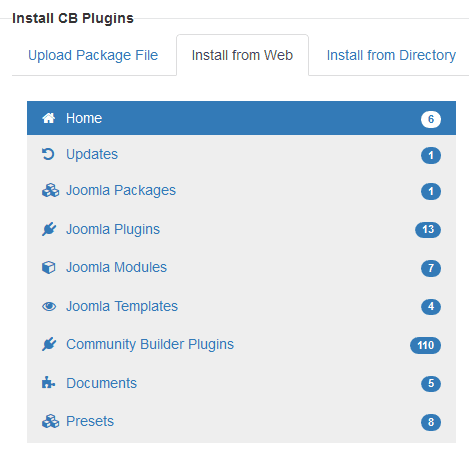The width and height of the screenshot is (469, 452).
Task: Browse Joomla Plugins list
Action: (241, 229)
